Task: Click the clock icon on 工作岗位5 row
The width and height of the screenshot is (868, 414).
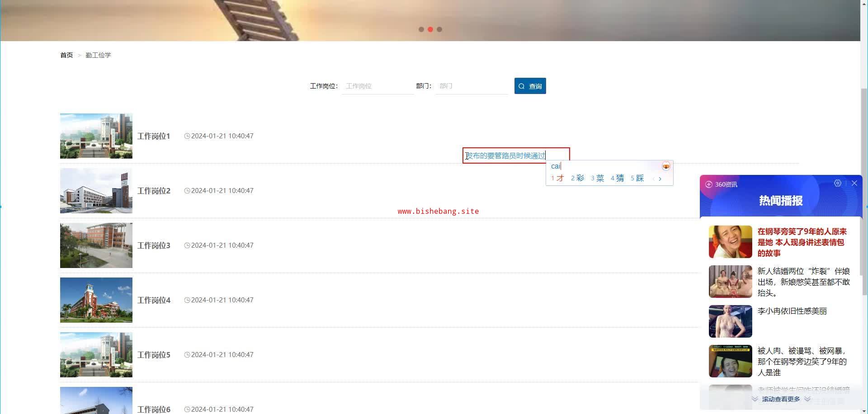Action: [187, 355]
